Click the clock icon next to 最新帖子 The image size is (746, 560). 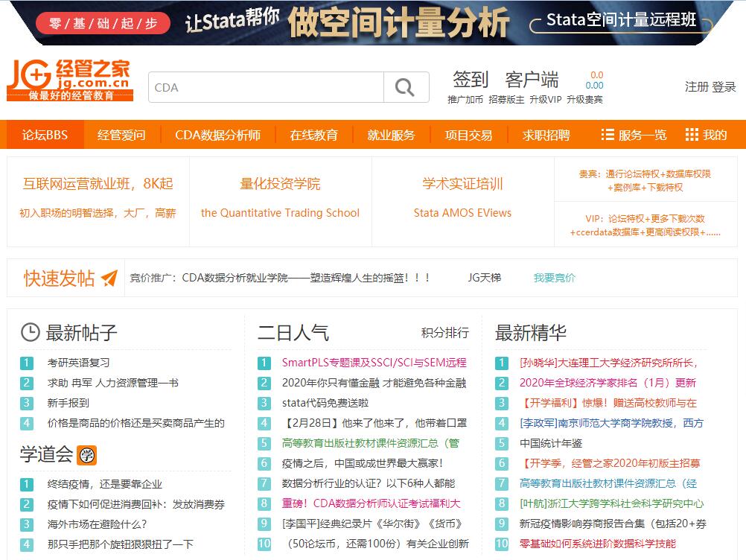30,332
